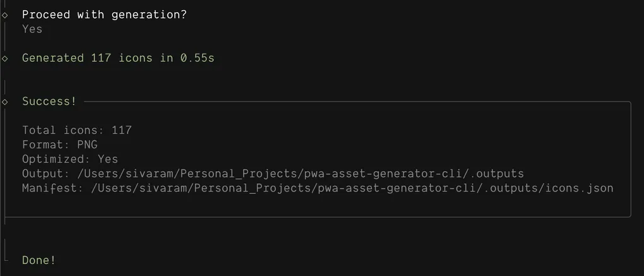
Task: Click the horizontal border line right of Success!
Action: click(354, 102)
